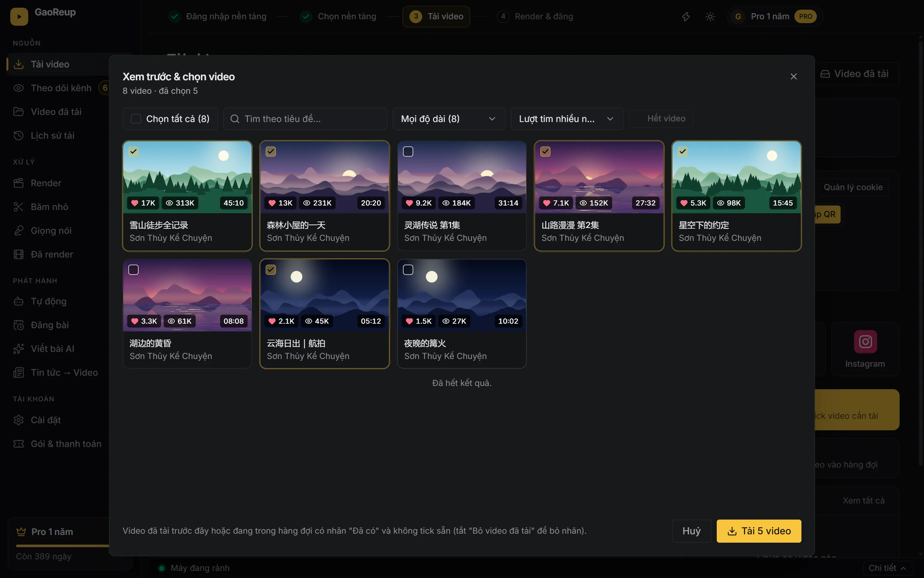Click the Băm nhỏ scissors icon
Viewport: 924px width, 578px height.
pyautogui.click(x=18, y=207)
